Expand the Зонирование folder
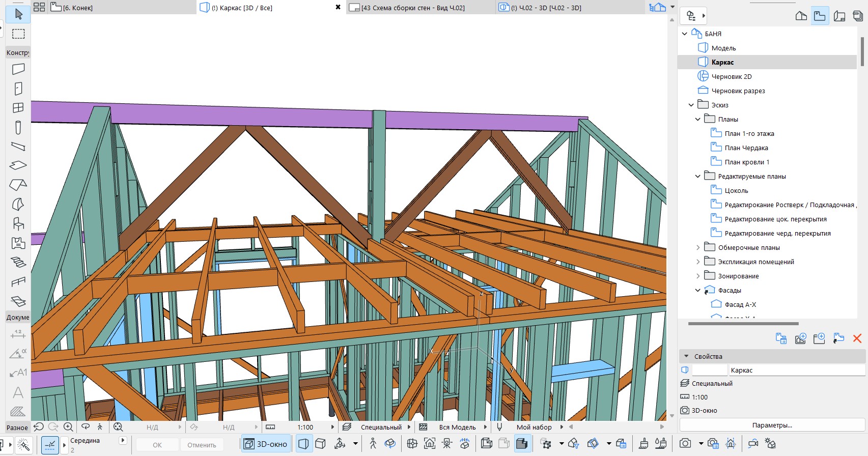Screen dimensions: 868x456 coord(698,276)
